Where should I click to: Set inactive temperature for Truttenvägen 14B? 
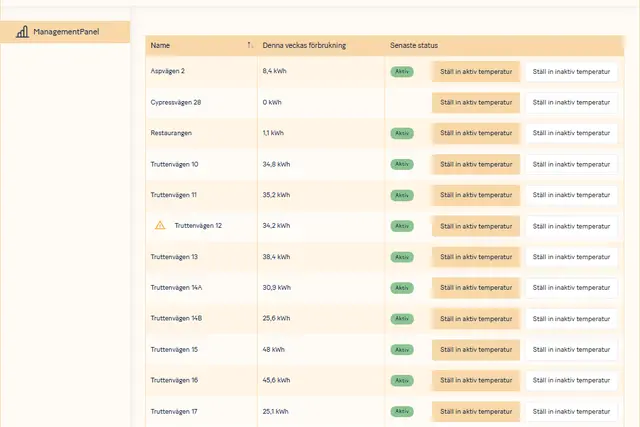pos(571,319)
